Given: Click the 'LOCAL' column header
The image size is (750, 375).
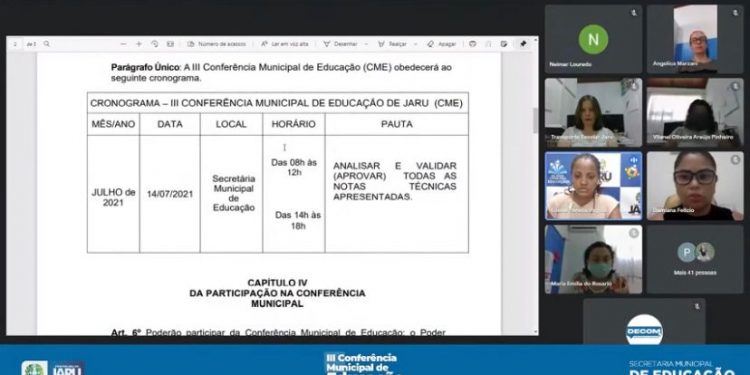Looking at the screenshot, I should tap(231, 124).
